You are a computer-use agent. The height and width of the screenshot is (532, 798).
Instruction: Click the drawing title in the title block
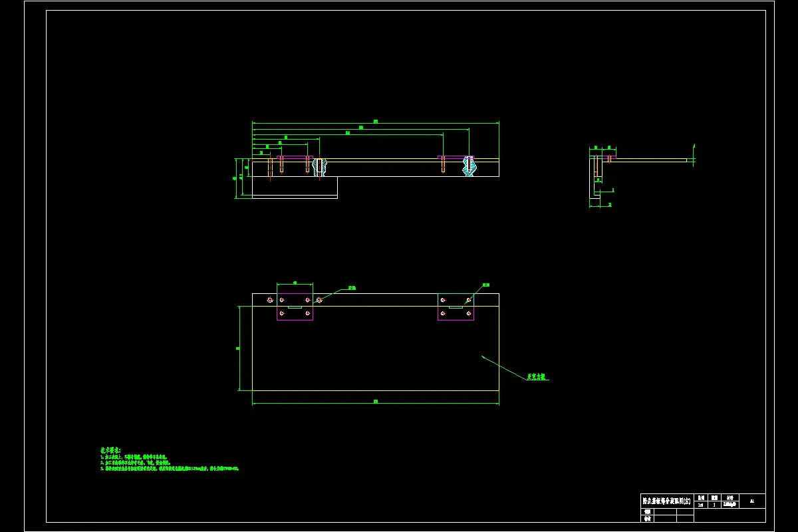point(666,501)
